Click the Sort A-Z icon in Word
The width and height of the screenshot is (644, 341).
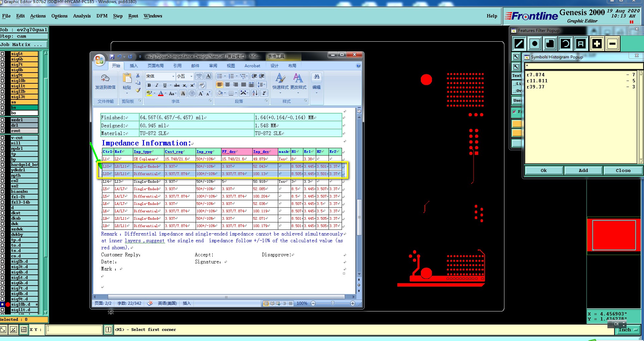pyautogui.click(x=255, y=93)
